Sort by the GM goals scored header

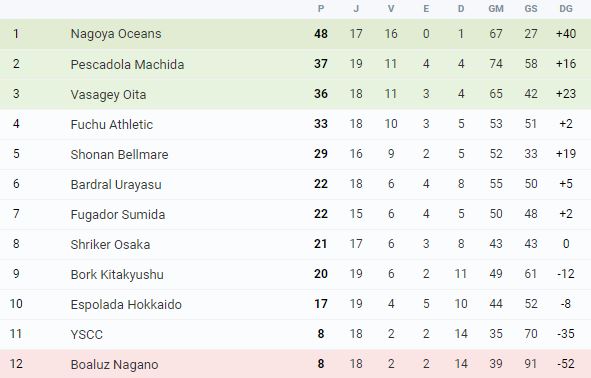click(496, 9)
